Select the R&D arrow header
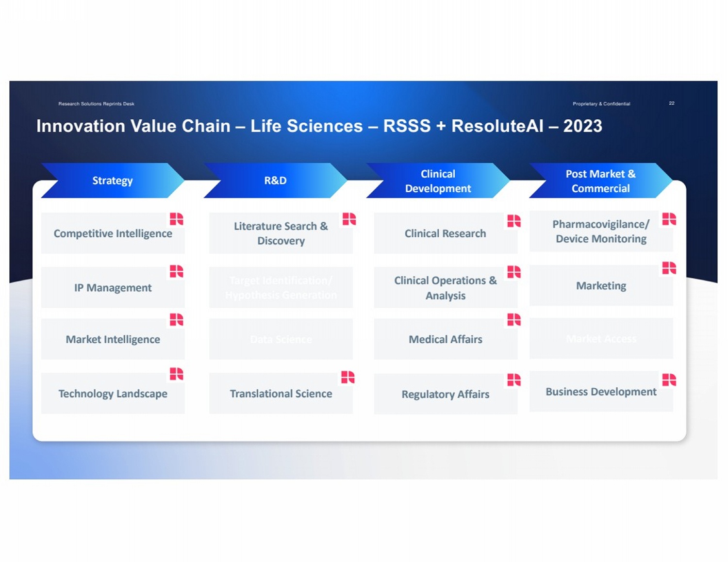Screen dimensions: 728x562 [275, 181]
